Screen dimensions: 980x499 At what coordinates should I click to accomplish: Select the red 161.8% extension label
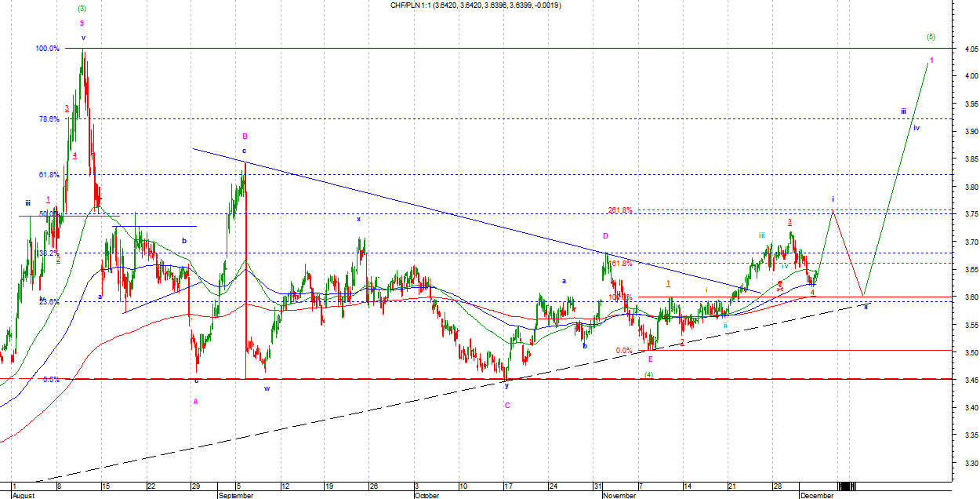pyautogui.click(x=621, y=264)
